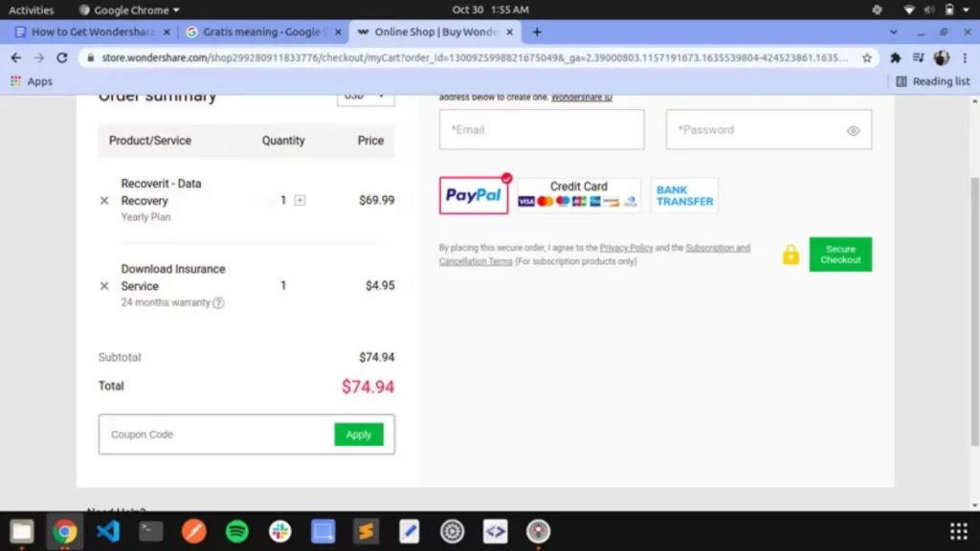Screen dimensions: 980x551
Task: Toggle password visibility with the eye icon
Action: tap(853, 130)
